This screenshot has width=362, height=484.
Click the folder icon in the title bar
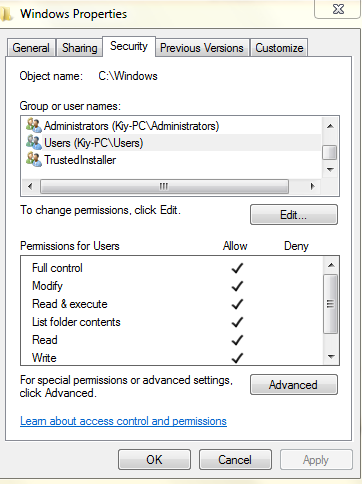point(6,14)
